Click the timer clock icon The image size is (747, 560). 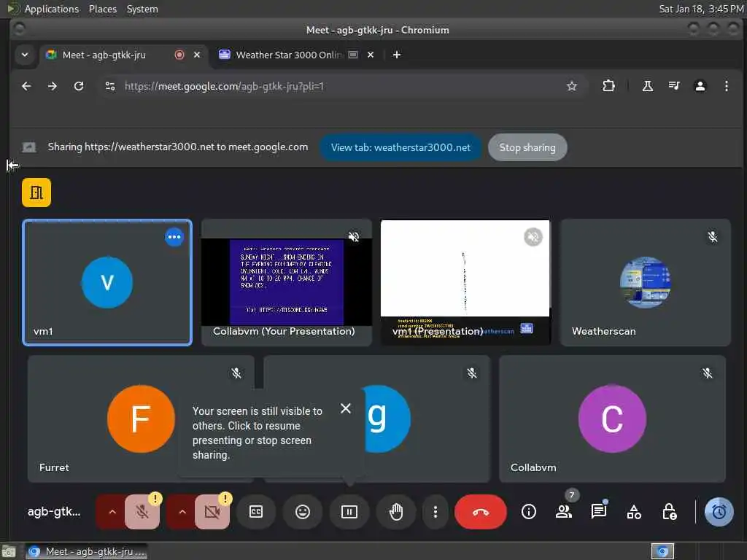[x=719, y=512]
